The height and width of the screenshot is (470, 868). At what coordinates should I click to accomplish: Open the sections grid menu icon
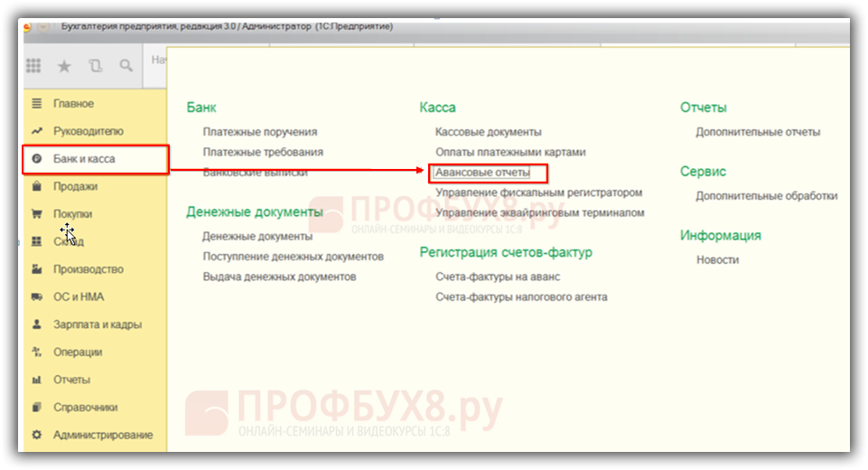(33, 66)
